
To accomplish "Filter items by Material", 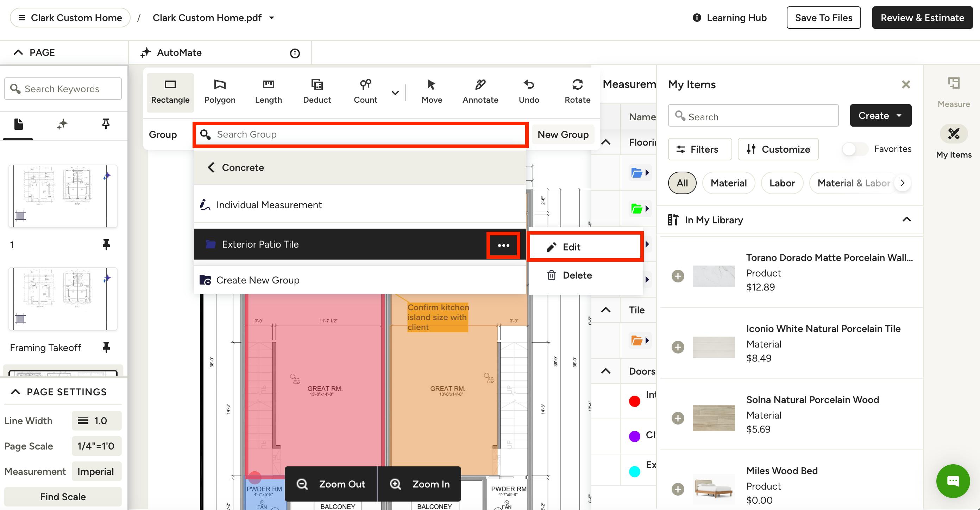I will tap(729, 183).
